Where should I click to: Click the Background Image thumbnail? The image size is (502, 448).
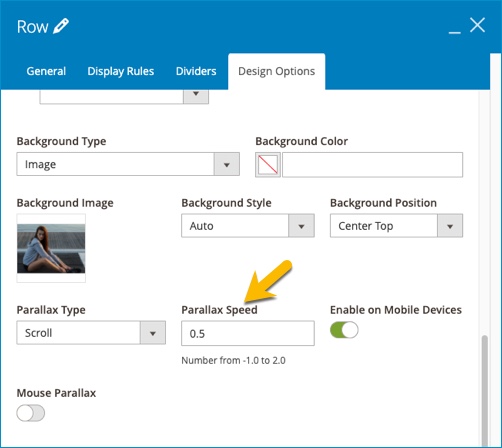(51, 248)
